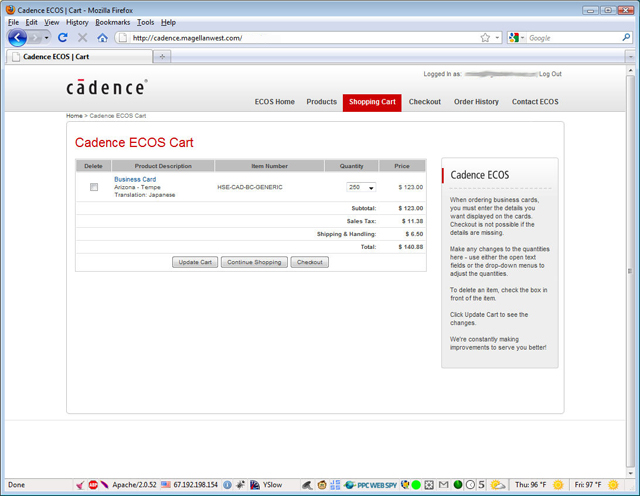Click the Update Cart button
Viewport: 640px width, 496px height.
coord(195,262)
